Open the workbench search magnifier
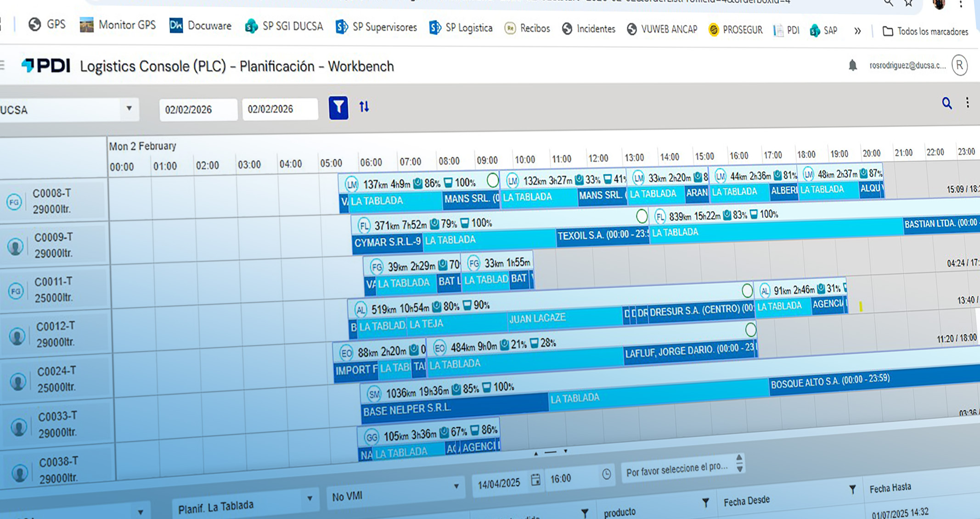 pos(946,103)
